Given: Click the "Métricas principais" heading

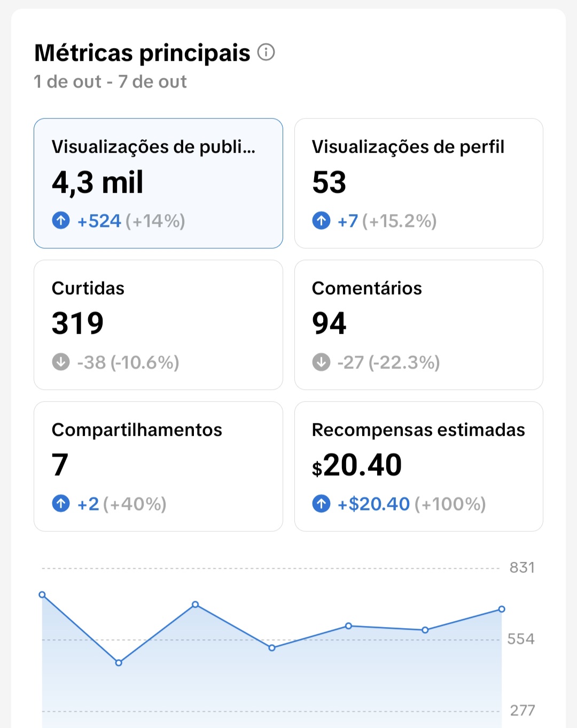Looking at the screenshot, I should pyautogui.click(x=142, y=53).
